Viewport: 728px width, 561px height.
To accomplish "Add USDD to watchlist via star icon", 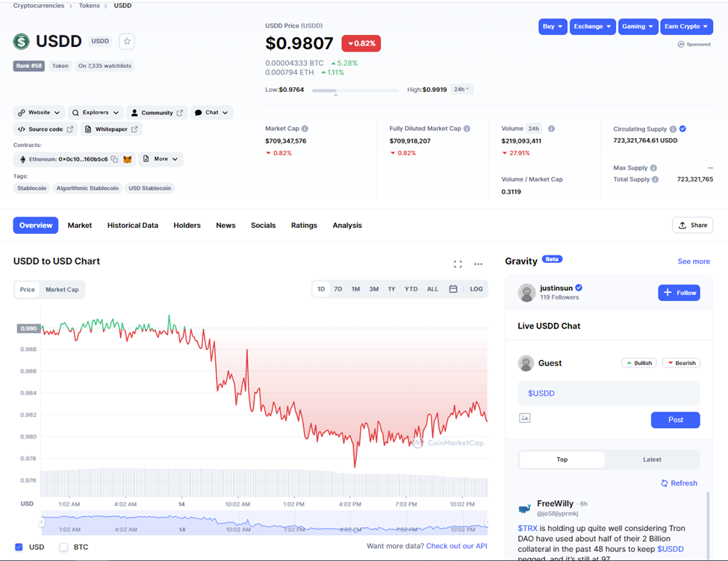I will 126,41.
